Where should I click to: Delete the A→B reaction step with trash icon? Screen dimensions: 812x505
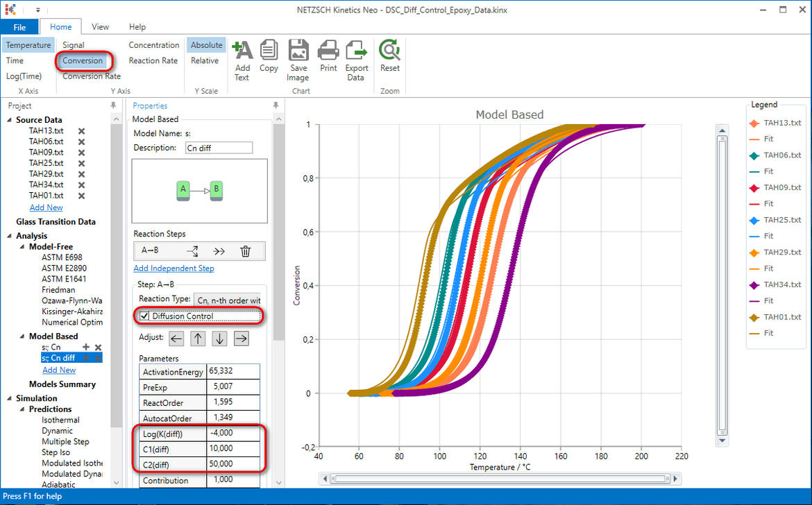point(246,251)
